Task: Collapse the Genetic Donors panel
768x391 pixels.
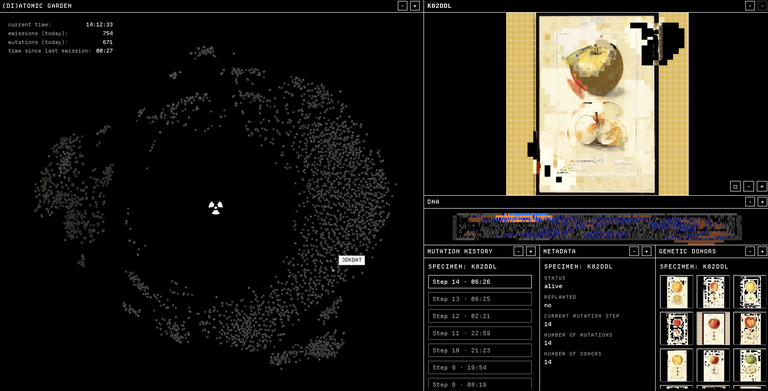Action: pyautogui.click(x=750, y=251)
